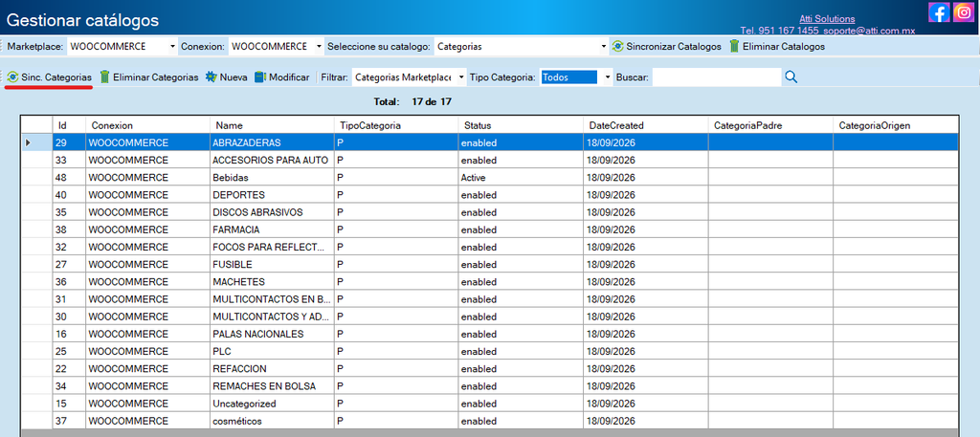
Task: Click the soporte@atti.com.mx email text
Action: 869,30
